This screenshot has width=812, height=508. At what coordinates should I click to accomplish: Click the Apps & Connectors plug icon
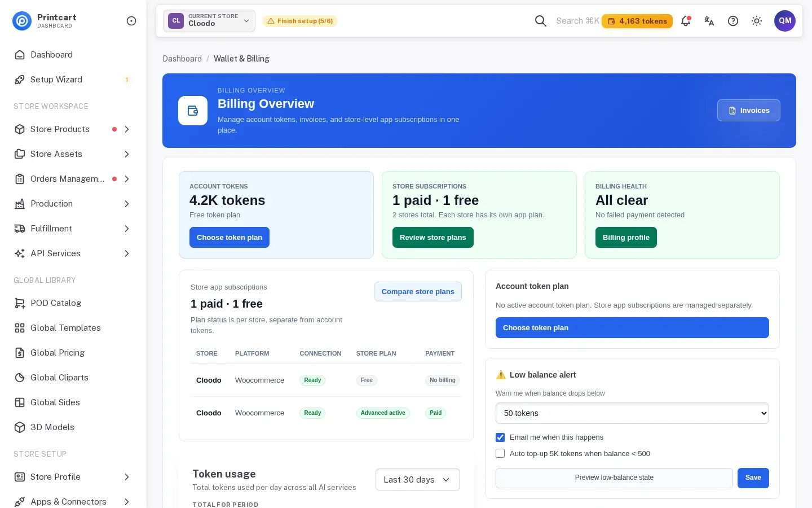point(20,502)
